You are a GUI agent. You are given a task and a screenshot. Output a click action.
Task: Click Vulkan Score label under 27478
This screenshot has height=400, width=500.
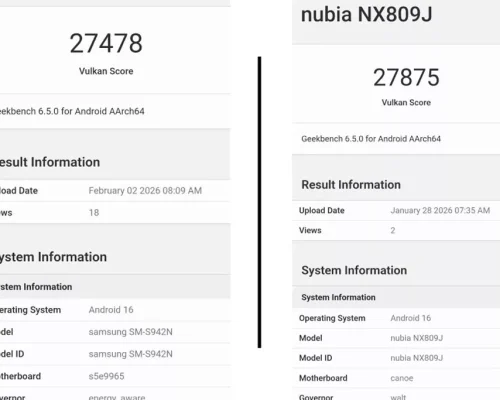coord(106,71)
